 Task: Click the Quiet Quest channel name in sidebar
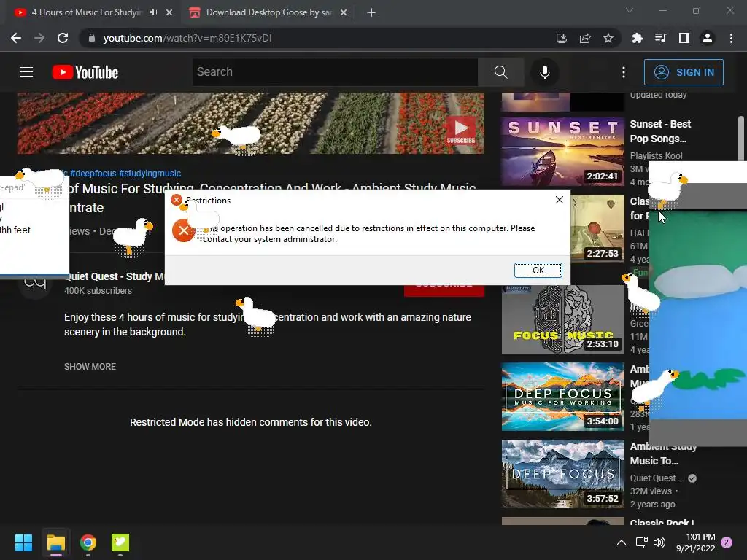(x=657, y=478)
